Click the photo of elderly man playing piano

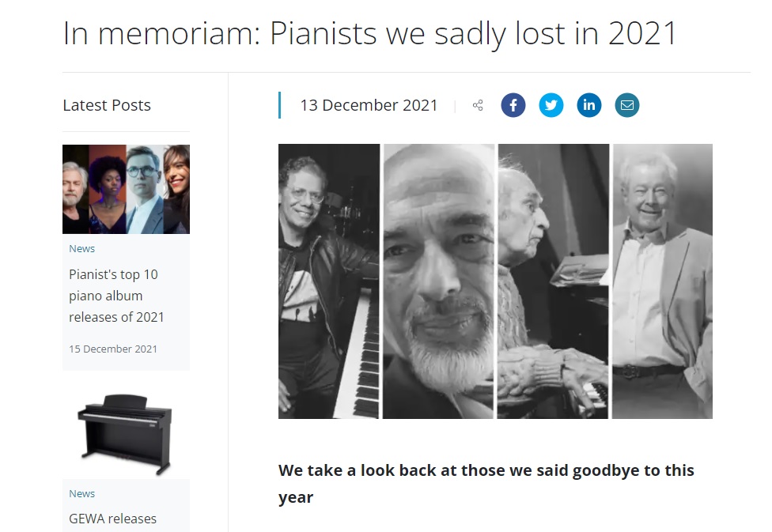tap(553, 281)
